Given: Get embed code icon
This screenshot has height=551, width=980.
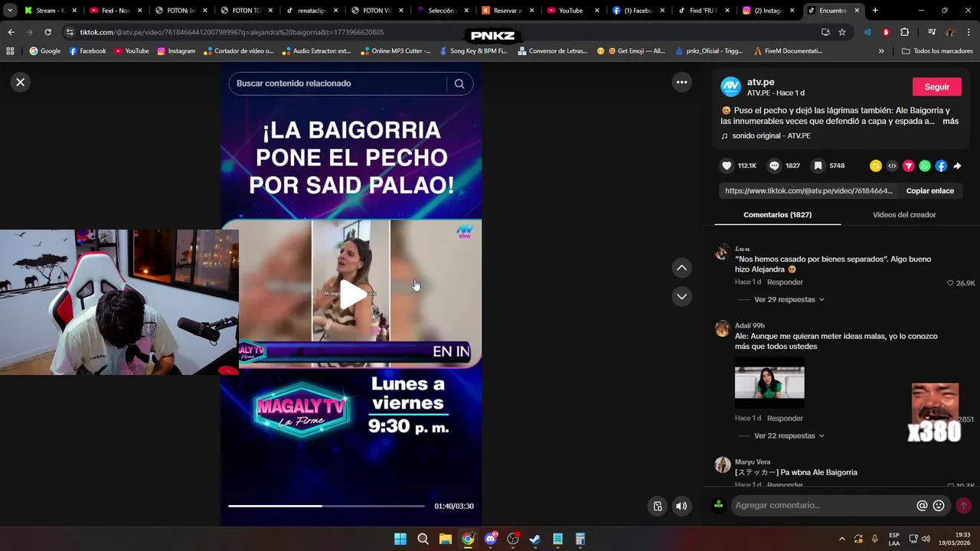Looking at the screenshot, I should coord(892,165).
